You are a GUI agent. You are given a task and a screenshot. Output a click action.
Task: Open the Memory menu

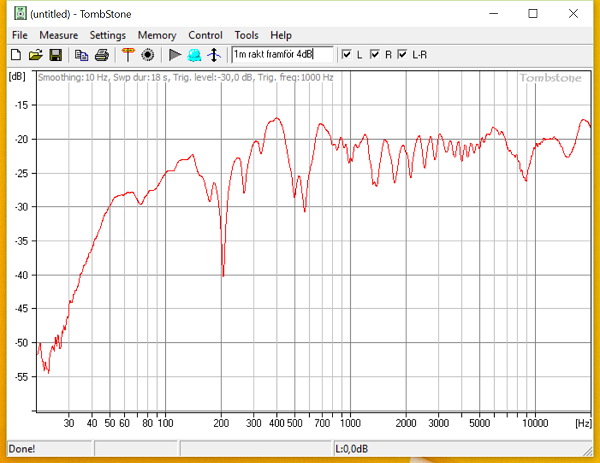click(x=157, y=35)
